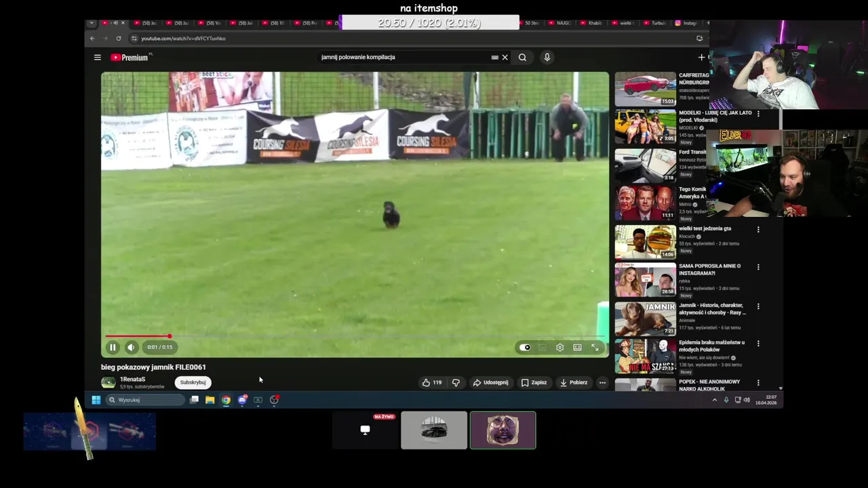This screenshot has width=868, height=488.
Task: Open volume speaker icon in system tray
Action: coord(747,400)
